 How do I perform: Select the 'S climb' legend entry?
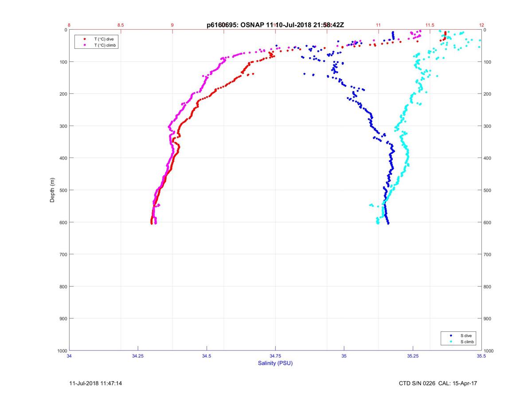(x=467, y=342)
